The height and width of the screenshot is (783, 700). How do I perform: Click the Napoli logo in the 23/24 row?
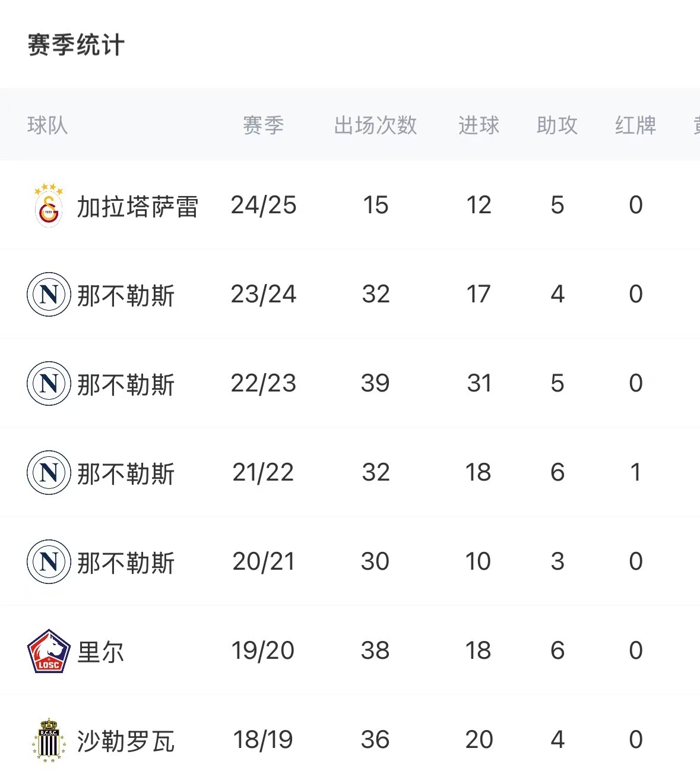tap(49, 294)
